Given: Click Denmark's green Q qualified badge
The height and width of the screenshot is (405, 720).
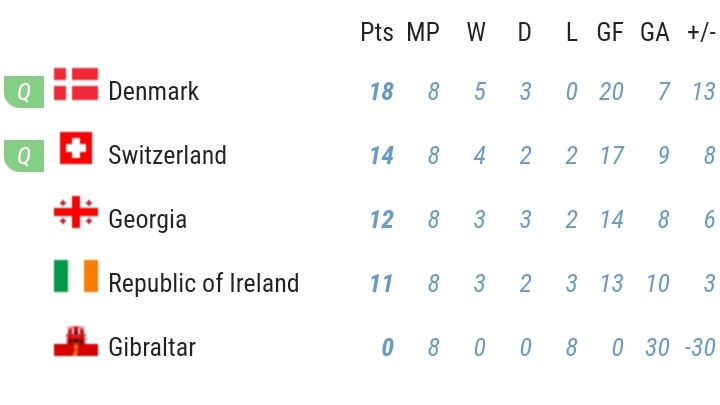Looking at the screenshot, I should click(x=24, y=92).
